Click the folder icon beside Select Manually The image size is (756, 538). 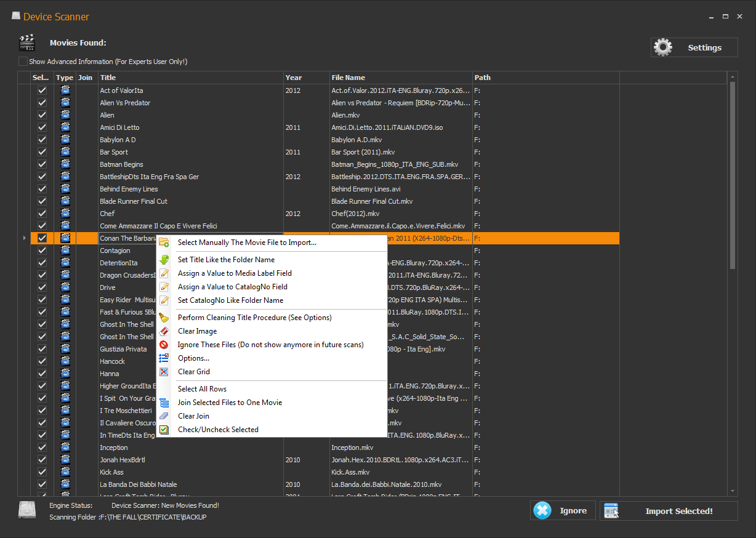tap(164, 243)
